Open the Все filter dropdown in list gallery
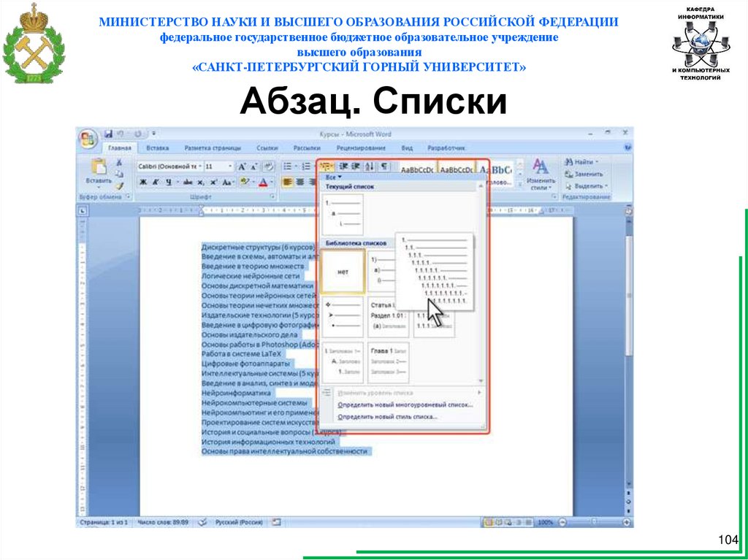The width and height of the screenshot is (748, 560). click(x=334, y=177)
